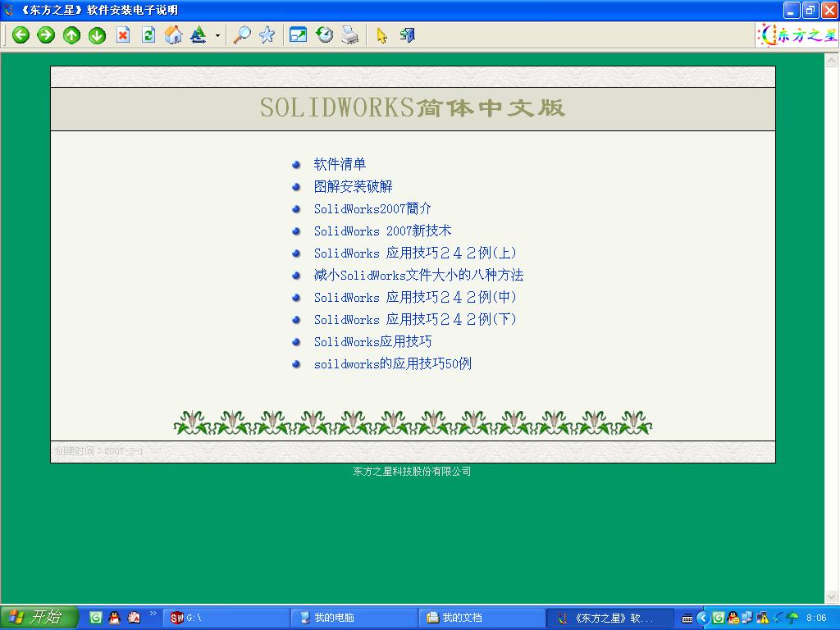Click the warning shield tray icon
The image size is (840, 630).
(762, 619)
